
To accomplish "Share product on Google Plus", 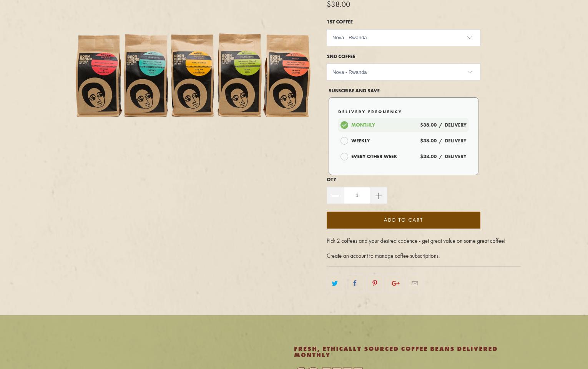I will point(395,283).
